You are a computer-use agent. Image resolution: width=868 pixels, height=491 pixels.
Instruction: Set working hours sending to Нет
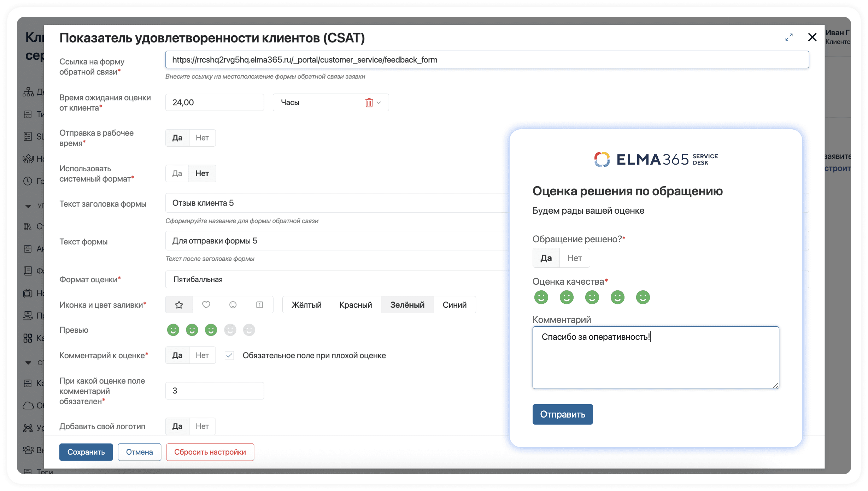[x=202, y=138]
